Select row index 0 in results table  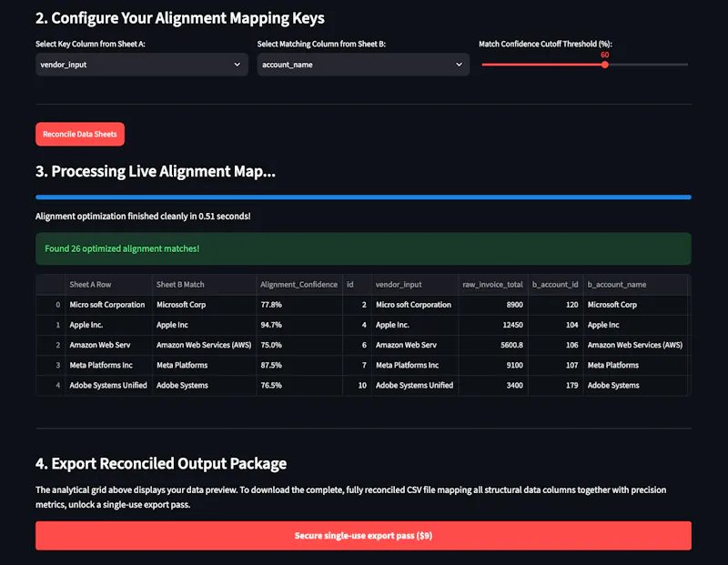coord(51,305)
